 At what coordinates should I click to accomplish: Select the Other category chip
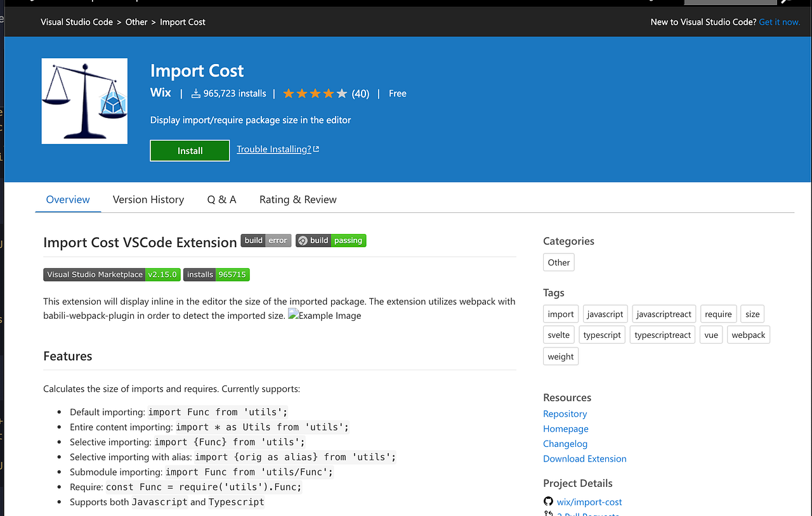(559, 262)
